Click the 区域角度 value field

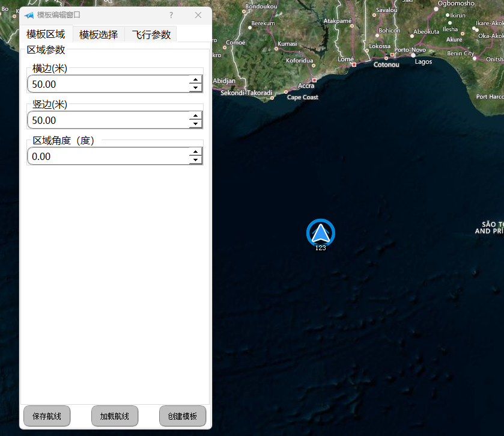click(x=109, y=156)
